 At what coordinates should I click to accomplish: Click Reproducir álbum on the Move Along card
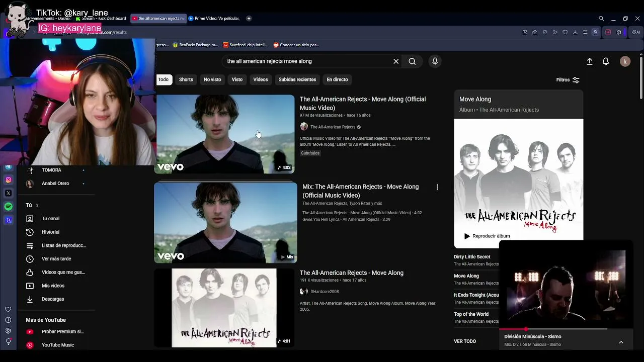point(486,236)
